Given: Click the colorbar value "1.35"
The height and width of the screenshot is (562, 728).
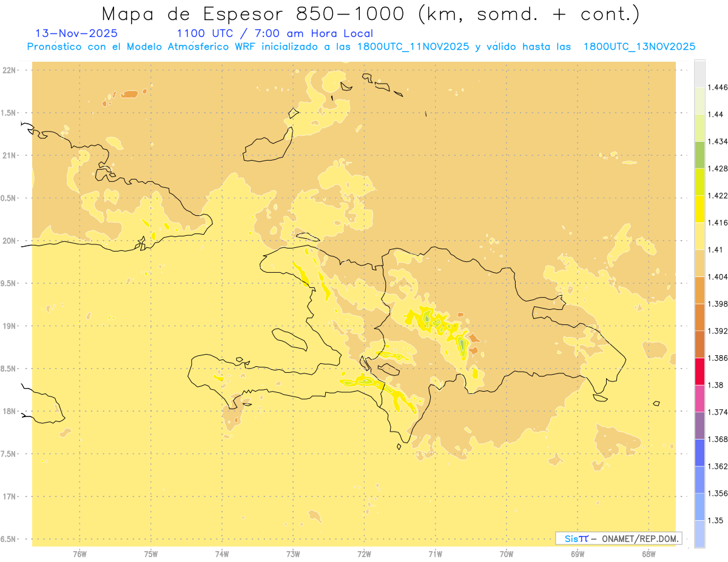Looking at the screenshot, I should click(716, 521).
